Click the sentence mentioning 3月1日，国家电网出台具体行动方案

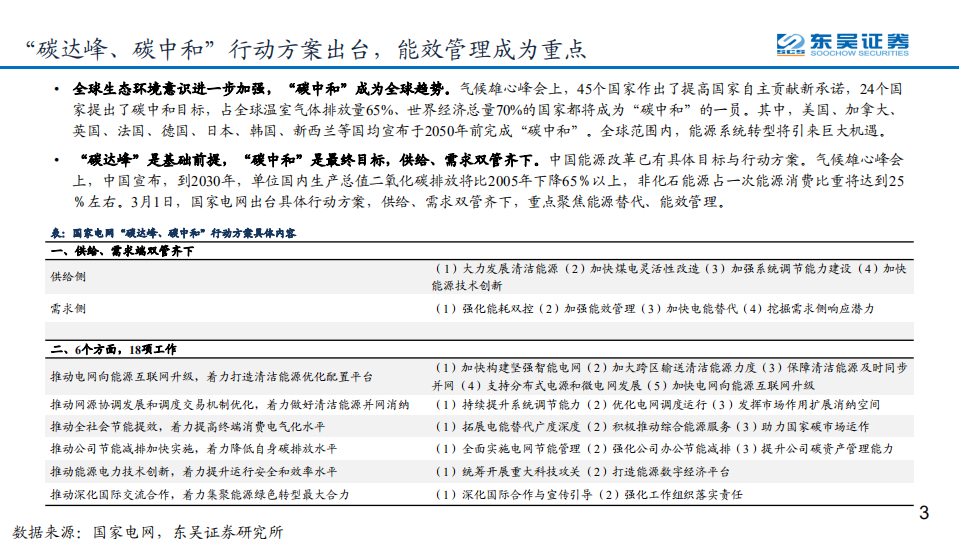(428, 202)
